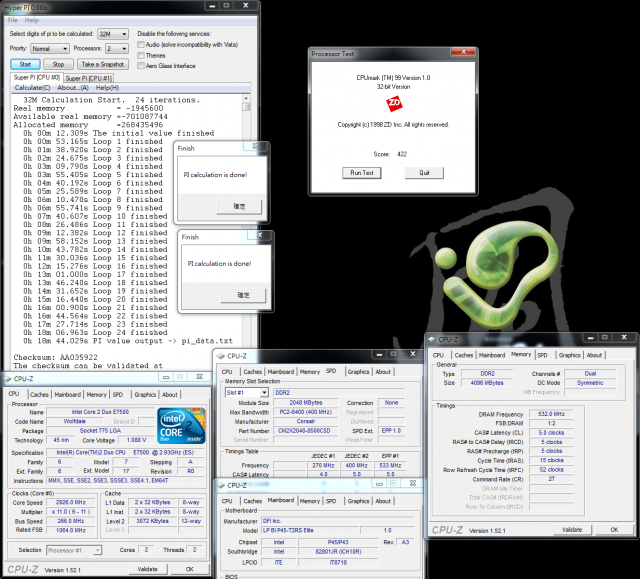Open About tab in CPU-Z SPD window
This screenshot has height=579, width=640.
pos(383,372)
